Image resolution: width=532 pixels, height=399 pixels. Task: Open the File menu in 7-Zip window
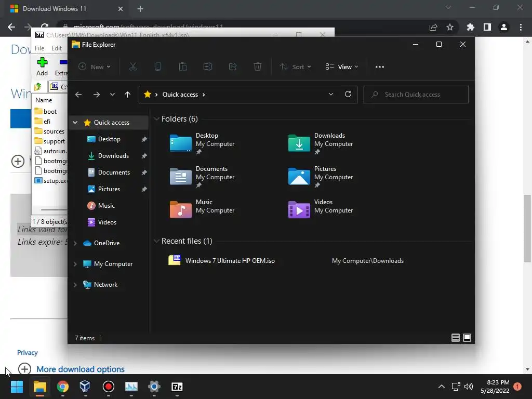pos(39,48)
